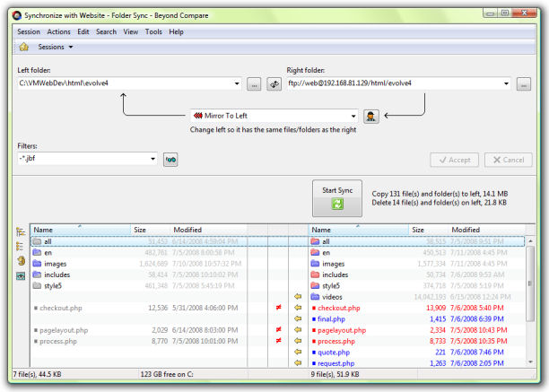549x392 pixels.
Task: Open the Actions menu
Action: [59, 32]
